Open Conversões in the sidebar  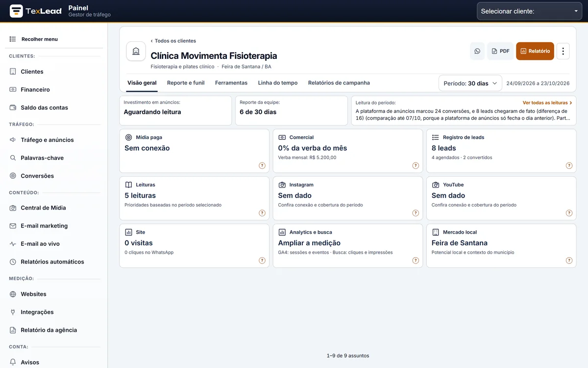click(x=54, y=176)
